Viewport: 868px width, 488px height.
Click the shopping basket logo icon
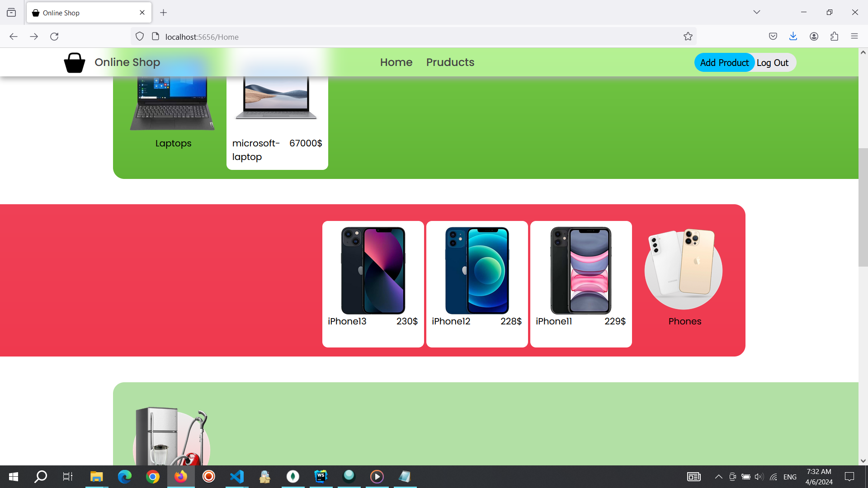pos(75,62)
